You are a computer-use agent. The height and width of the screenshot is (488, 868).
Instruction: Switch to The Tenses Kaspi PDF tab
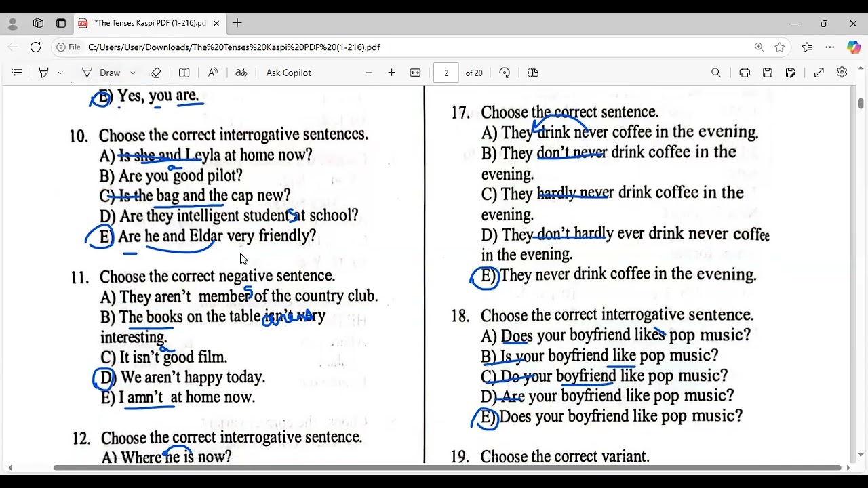tap(150, 23)
